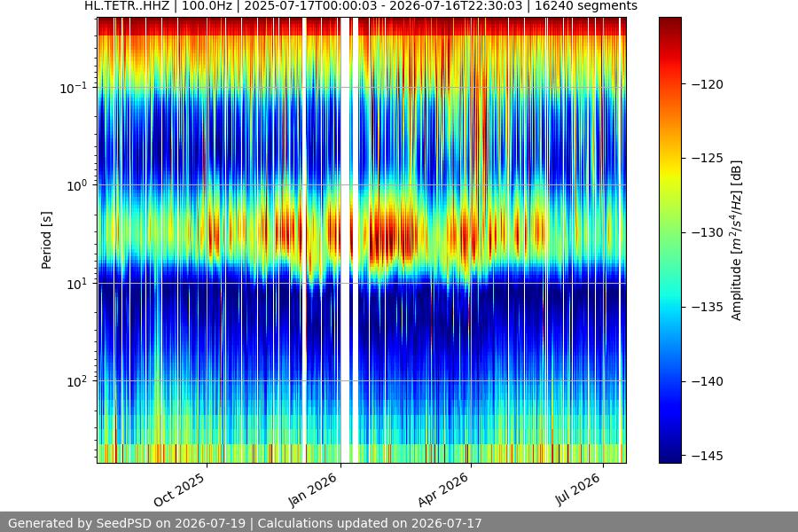Click the 10⁰ period tick label
Viewport: 798px width, 532px height.
coord(77,185)
